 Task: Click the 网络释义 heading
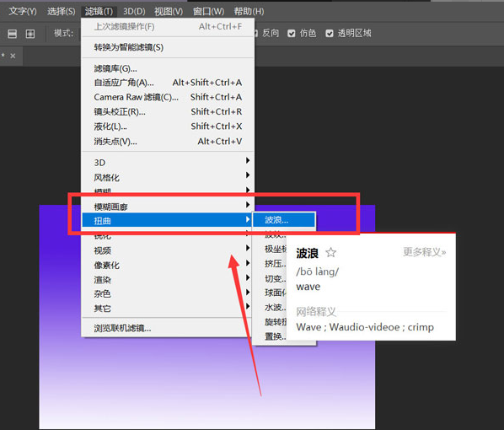[x=316, y=311]
